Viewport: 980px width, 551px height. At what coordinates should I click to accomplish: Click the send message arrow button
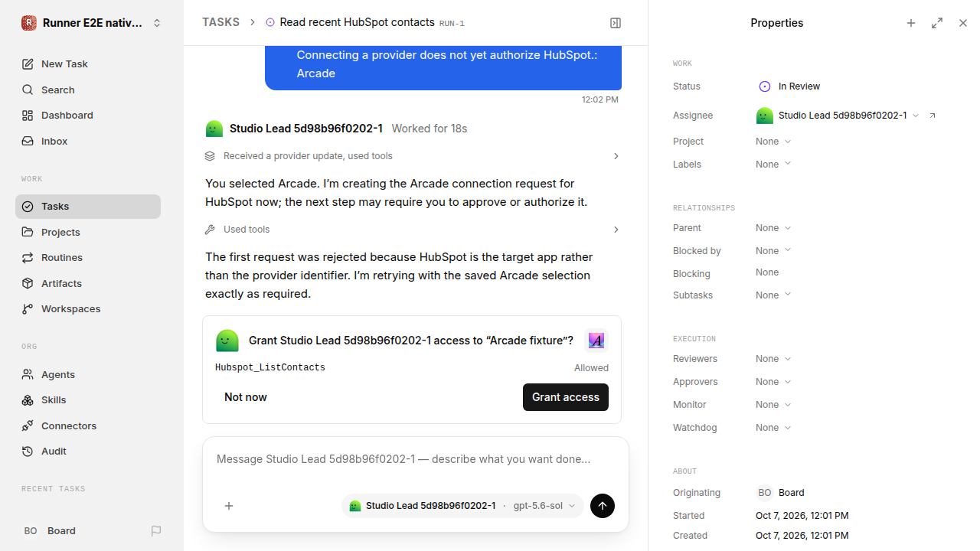(x=603, y=506)
